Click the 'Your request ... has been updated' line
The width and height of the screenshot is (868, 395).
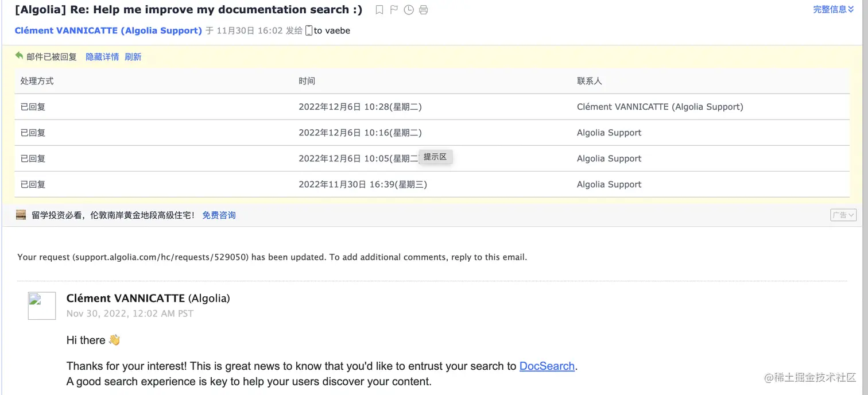point(272,257)
